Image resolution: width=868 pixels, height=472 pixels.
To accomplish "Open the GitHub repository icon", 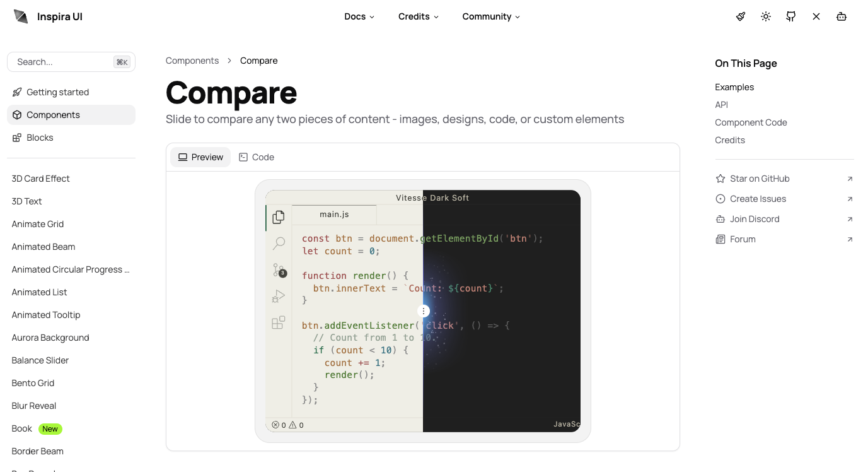I will [x=791, y=16].
